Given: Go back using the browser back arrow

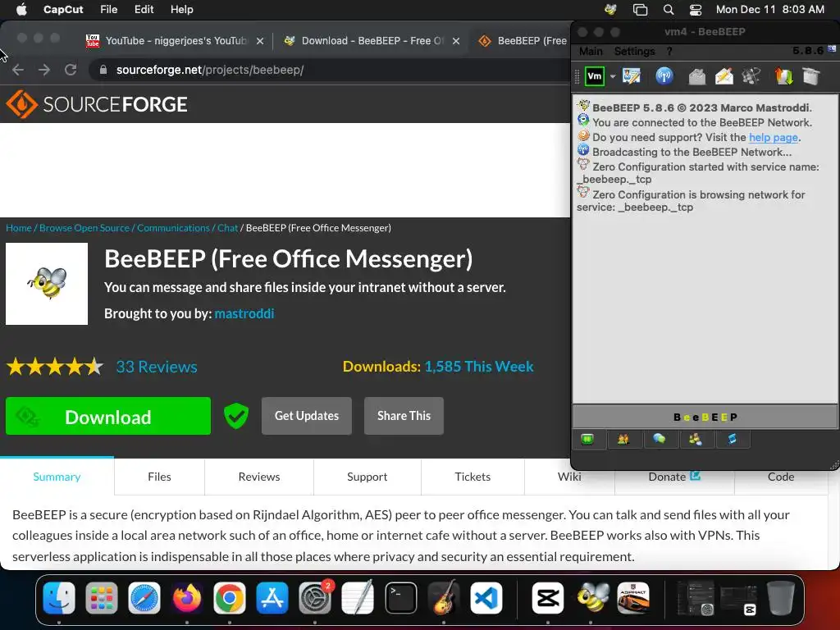Looking at the screenshot, I should [x=18, y=70].
